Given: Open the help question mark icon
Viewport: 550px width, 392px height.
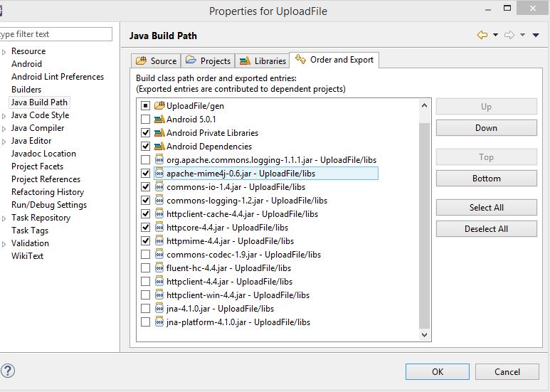Looking at the screenshot, I should [x=8, y=371].
